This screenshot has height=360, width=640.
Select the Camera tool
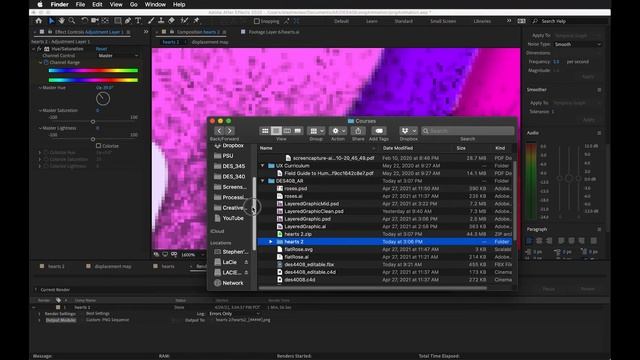(95, 20)
